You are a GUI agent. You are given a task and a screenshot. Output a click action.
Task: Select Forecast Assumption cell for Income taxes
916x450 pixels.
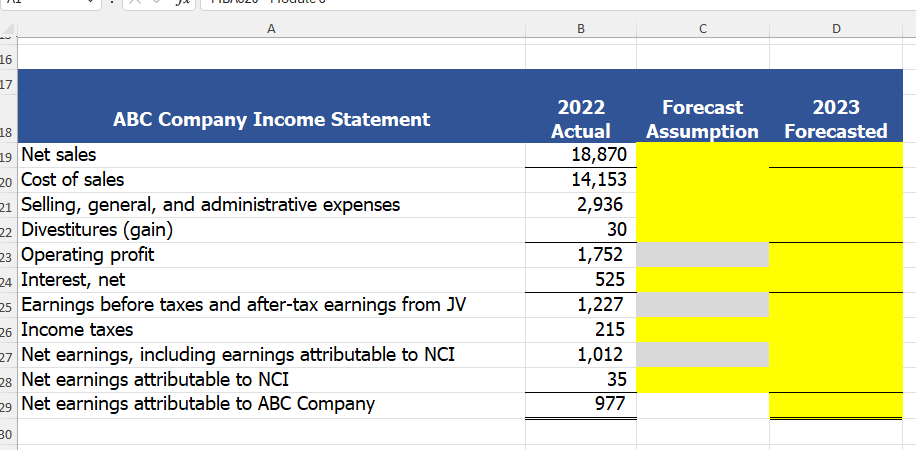(x=703, y=330)
